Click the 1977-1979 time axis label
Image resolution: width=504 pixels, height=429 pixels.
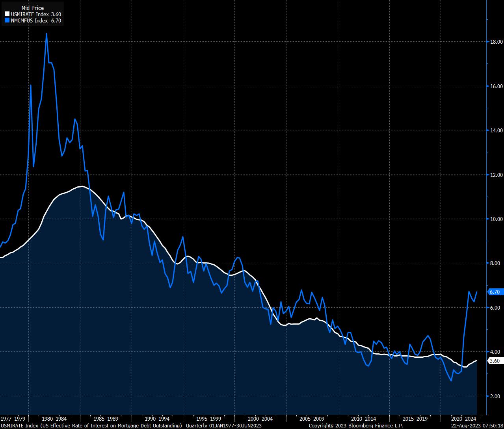point(13,419)
